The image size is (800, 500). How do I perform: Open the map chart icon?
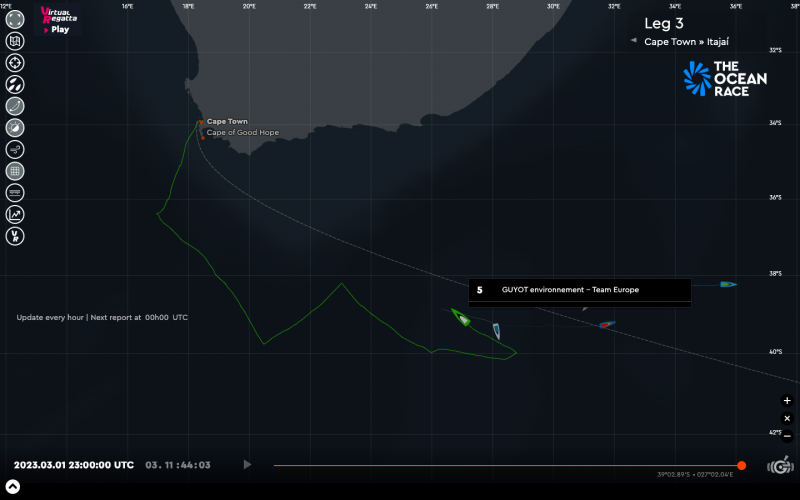click(x=15, y=41)
